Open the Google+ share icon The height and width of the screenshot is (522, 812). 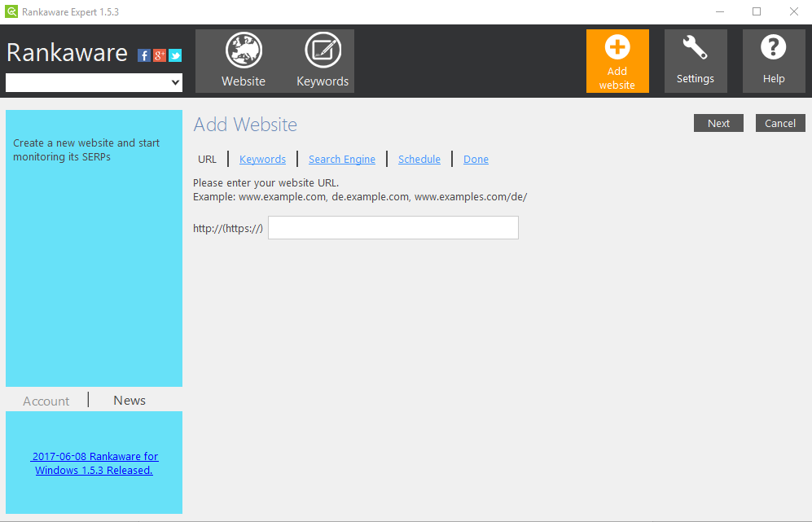pos(159,55)
